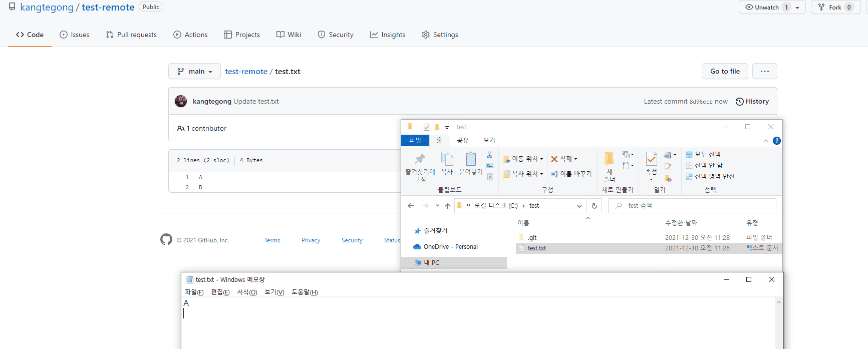Screen dimensions: 868x349
Task: Deselect everything with 선택 안 함
Action: 704,165
